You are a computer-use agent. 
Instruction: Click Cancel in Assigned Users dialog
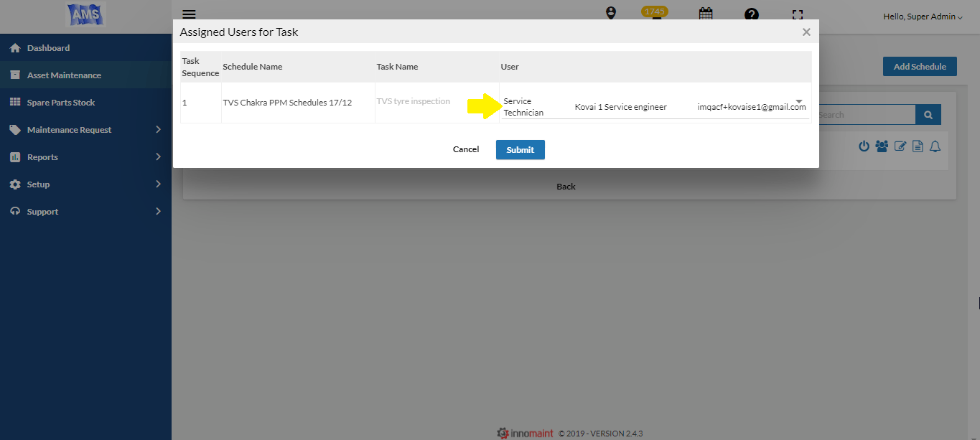466,149
